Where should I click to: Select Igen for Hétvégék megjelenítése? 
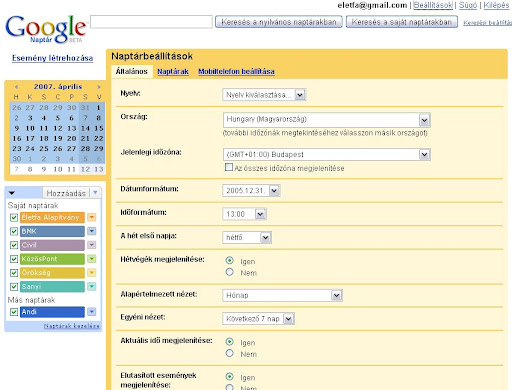point(229,260)
